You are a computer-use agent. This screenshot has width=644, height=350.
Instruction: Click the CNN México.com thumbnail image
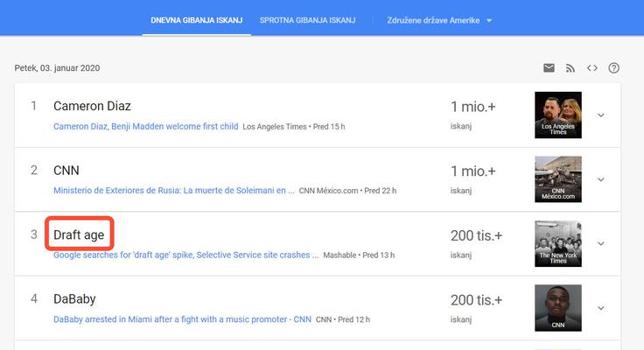[557, 179]
